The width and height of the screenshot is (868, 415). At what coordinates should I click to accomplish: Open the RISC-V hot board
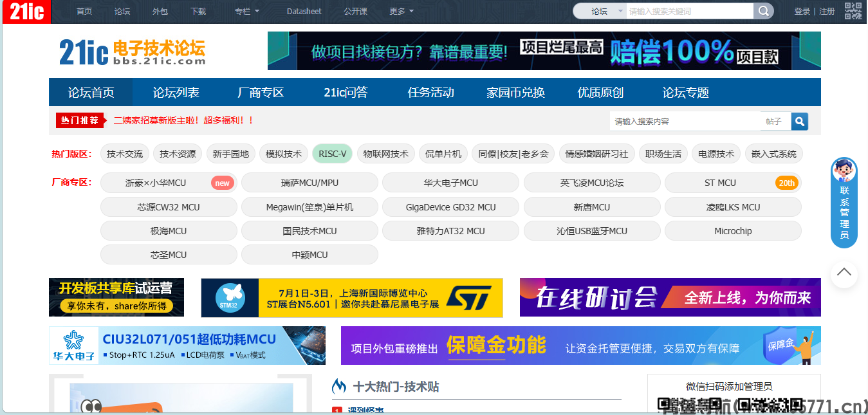click(332, 154)
